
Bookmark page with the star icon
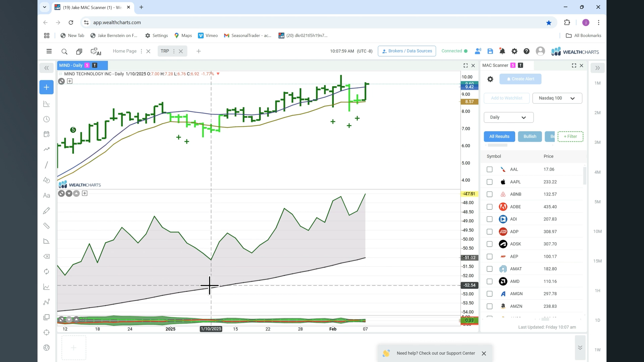coord(549,22)
